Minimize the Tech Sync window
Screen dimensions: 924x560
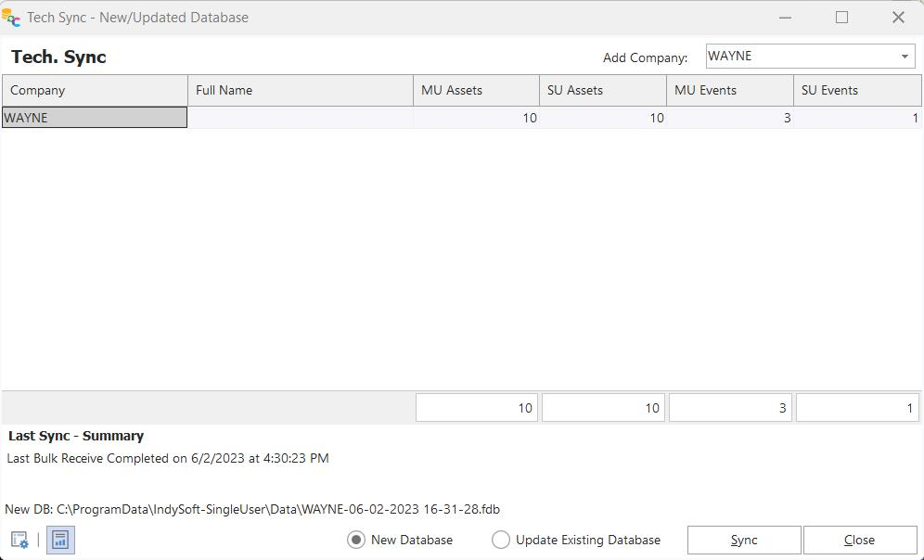[786, 18]
